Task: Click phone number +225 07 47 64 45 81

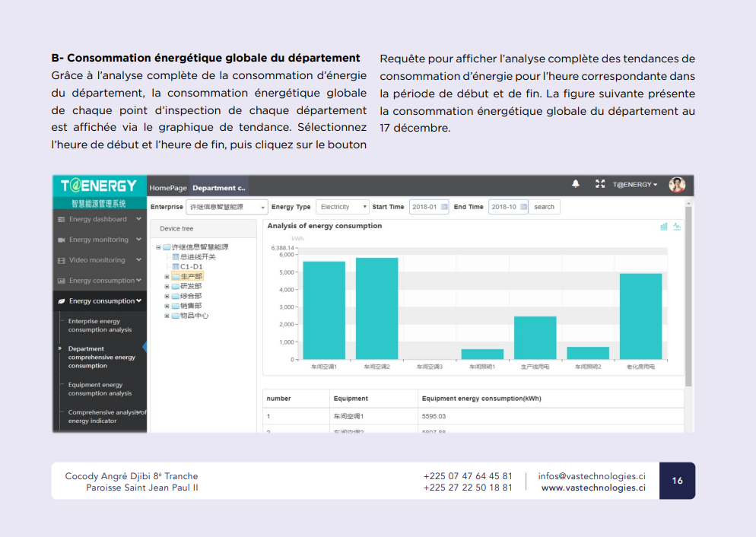Action: coord(468,476)
